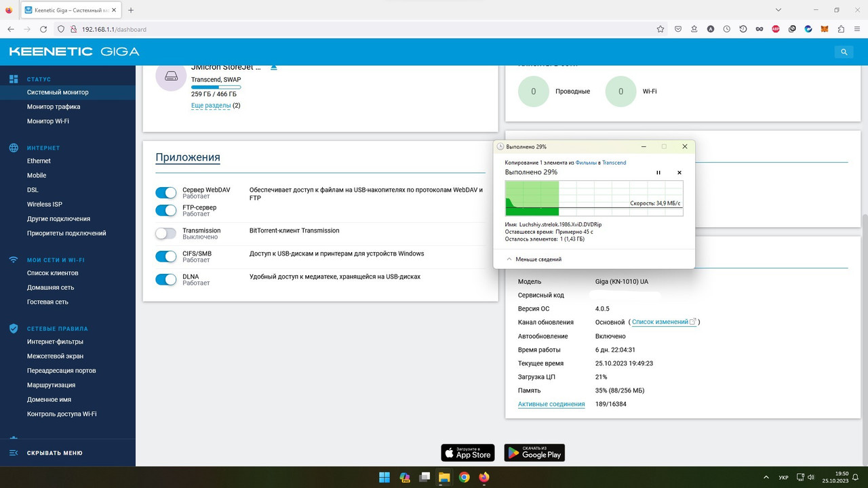Image resolution: width=868 pixels, height=488 pixels.
Task: Bookmark this page with star icon
Action: [660, 29]
